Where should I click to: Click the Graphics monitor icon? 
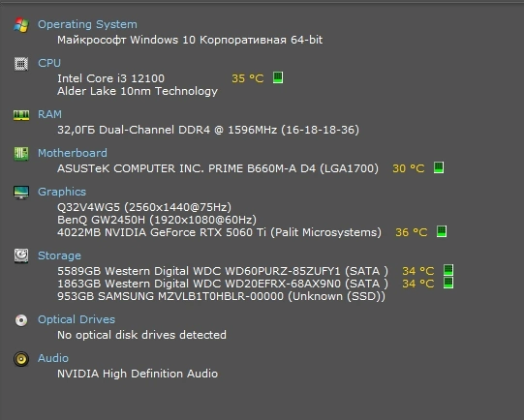point(21,193)
